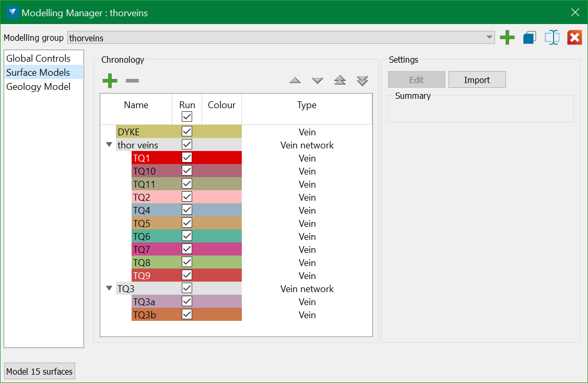Collapse the TQ3 vein network

[109, 288]
